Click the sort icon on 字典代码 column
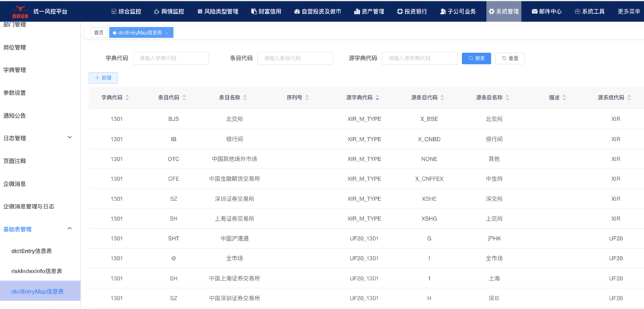This screenshot has height=309, width=644. point(128,98)
